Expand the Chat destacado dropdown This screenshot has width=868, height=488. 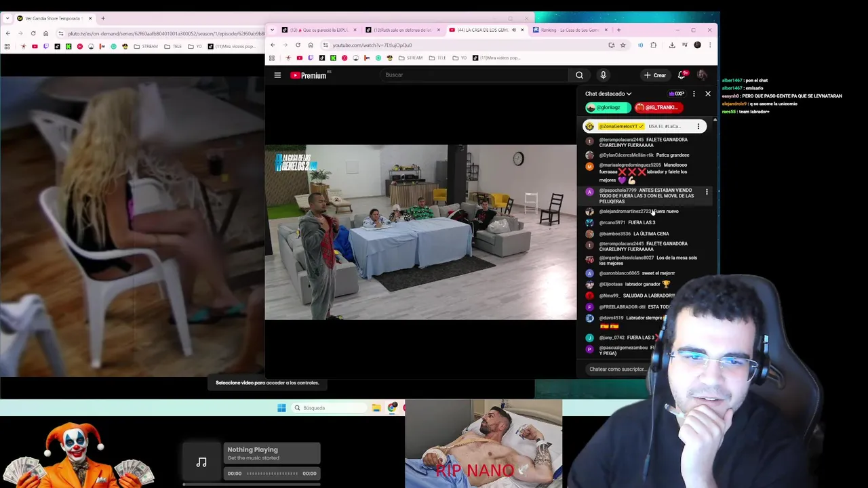608,94
